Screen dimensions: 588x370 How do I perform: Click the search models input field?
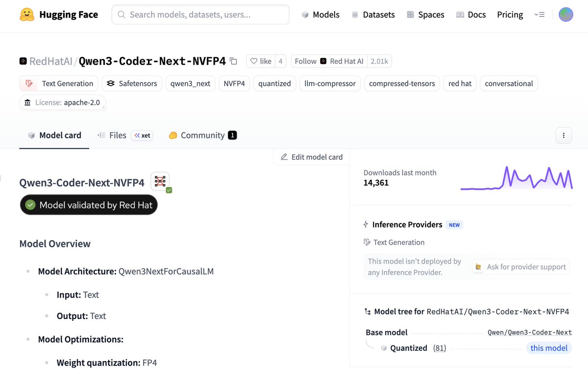200,15
